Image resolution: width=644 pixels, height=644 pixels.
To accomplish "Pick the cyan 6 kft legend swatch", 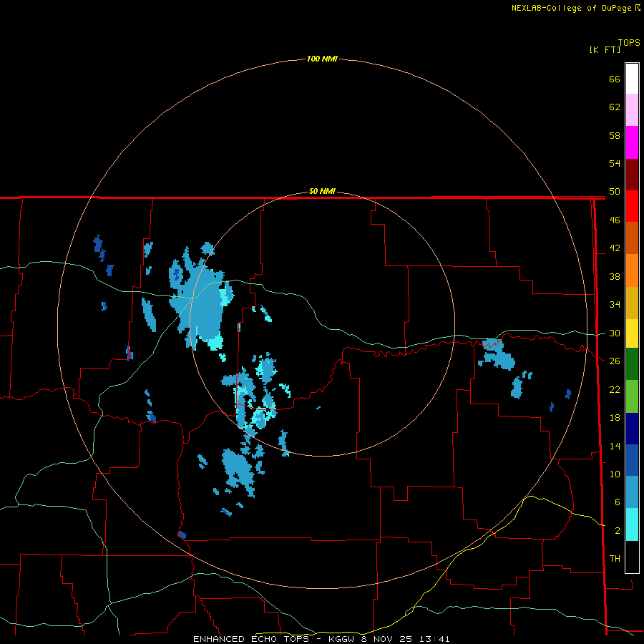I will [632, 525].
